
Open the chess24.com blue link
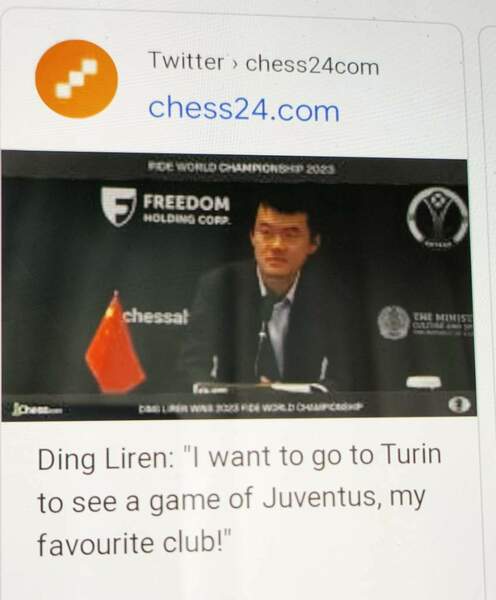click(x=244, y=110)
